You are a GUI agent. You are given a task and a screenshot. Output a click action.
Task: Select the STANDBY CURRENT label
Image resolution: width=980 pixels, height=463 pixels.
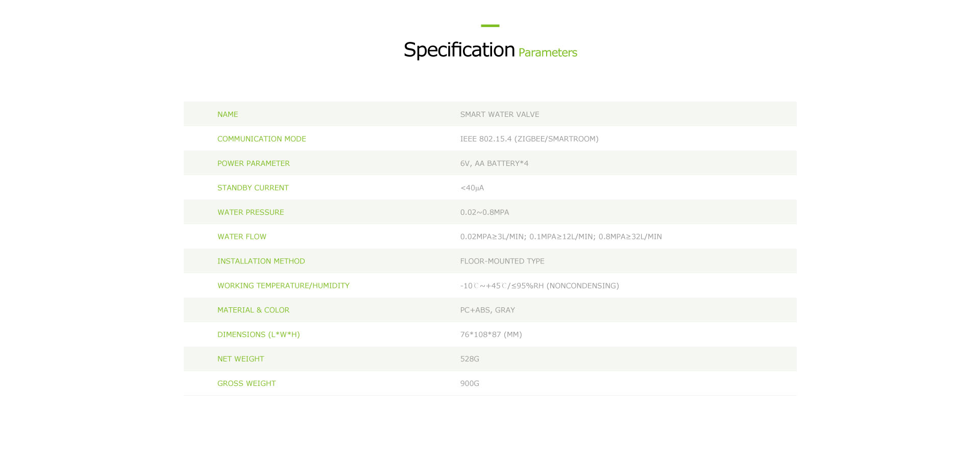pyautogui.click(x=253, y=188)
